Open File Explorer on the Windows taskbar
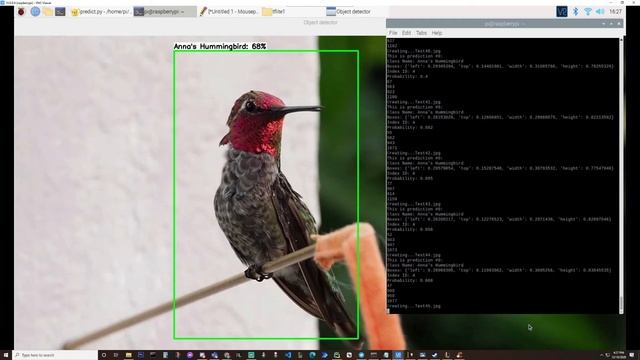 coord(129,355)
